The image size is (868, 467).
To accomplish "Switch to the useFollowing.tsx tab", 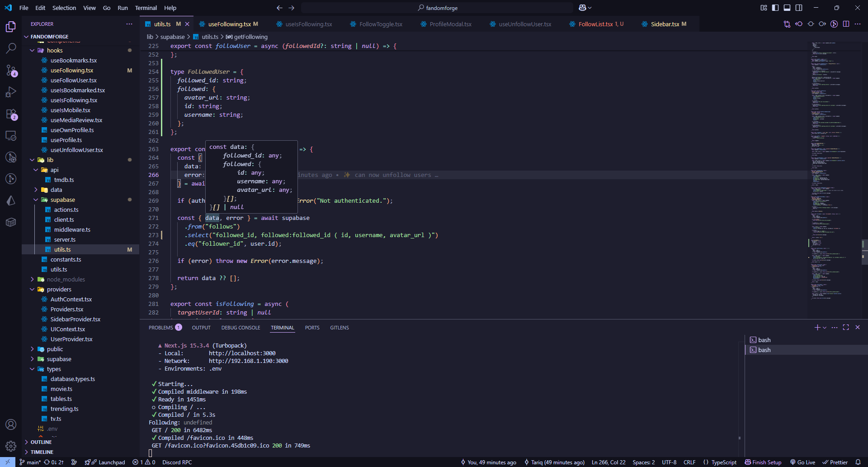I will point(229,24).
